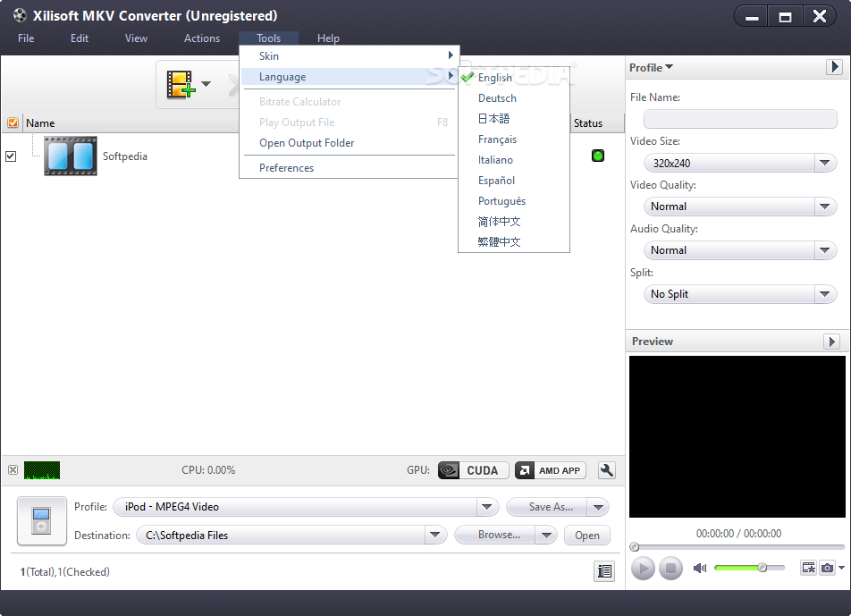
Task: Mute the preview volume speaker icon
Action: (700, 568)
